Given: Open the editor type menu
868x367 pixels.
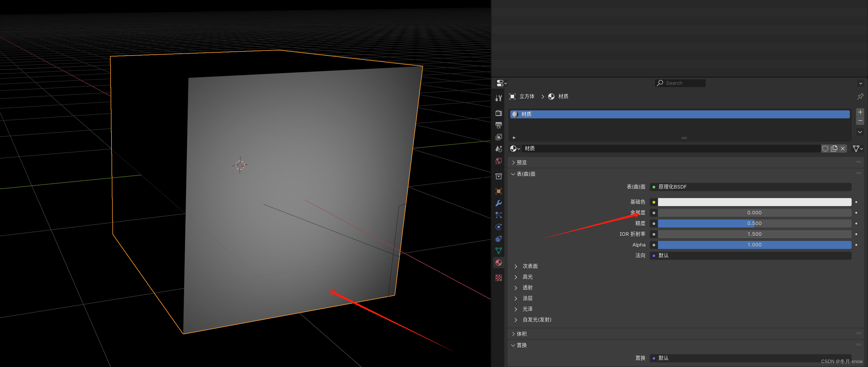Looking at the screenshot, I should (501, 83).
